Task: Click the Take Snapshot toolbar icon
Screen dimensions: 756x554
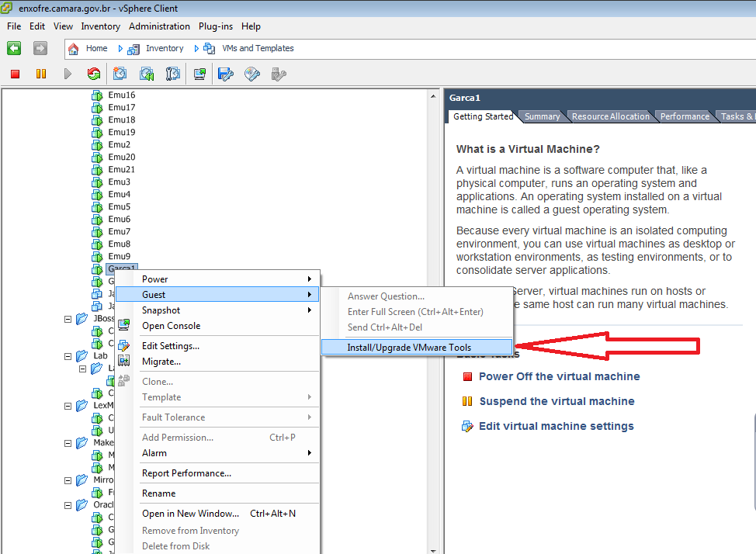Action: point(120,74)
